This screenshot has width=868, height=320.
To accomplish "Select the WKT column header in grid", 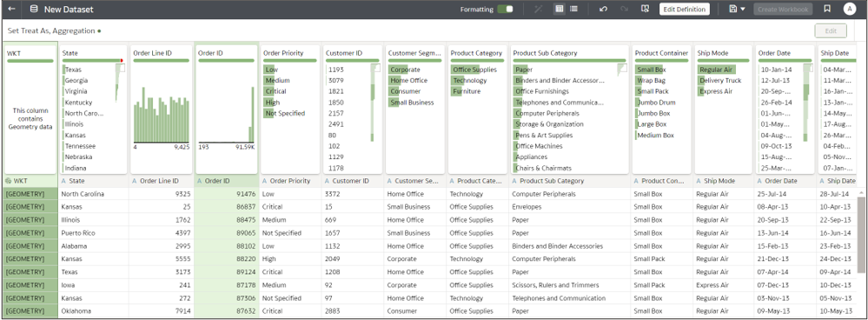I will tap(30, 181).
